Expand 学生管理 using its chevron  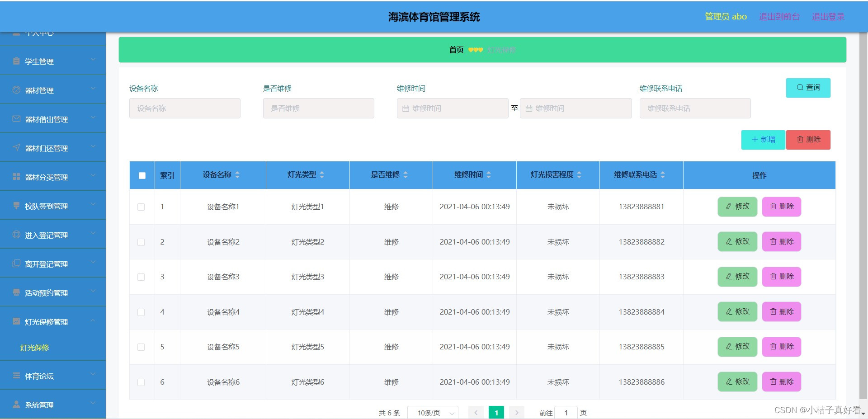93,60
